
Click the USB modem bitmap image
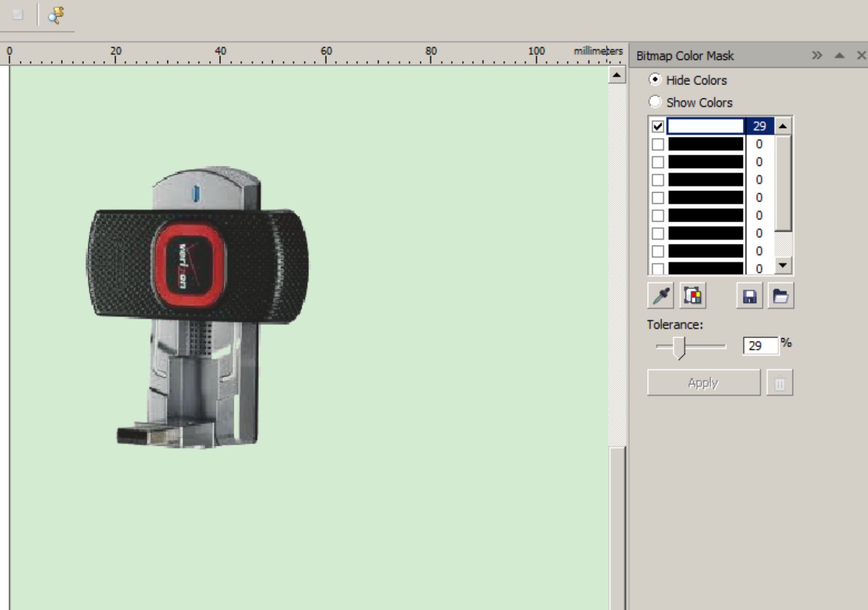(197, 307)
